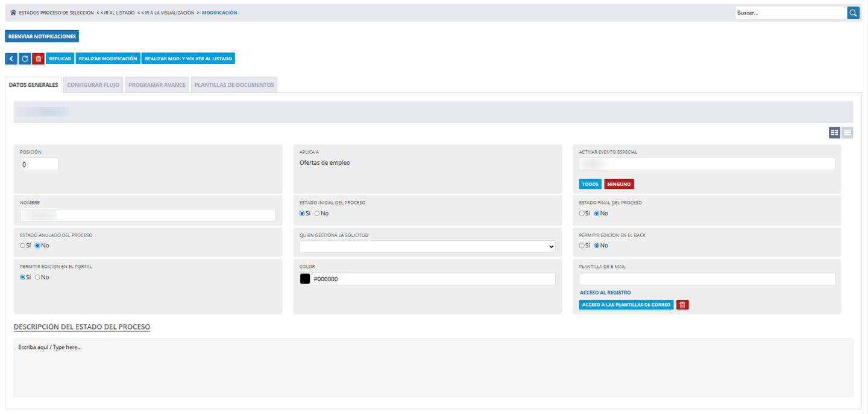Click the Todos button for special events
Viewport: 868px width, 414px height.
pyautogui.click(x=591, y=184)
